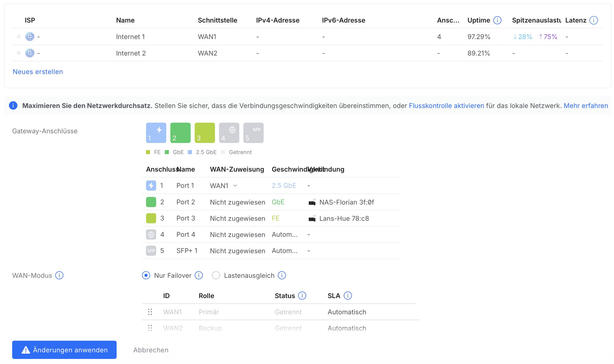Image resolution: width=614 pixels, height=364 pixels.
Task: Open Nicht zugewiesen dropdown for Port 2
Action: click(237, 202)
